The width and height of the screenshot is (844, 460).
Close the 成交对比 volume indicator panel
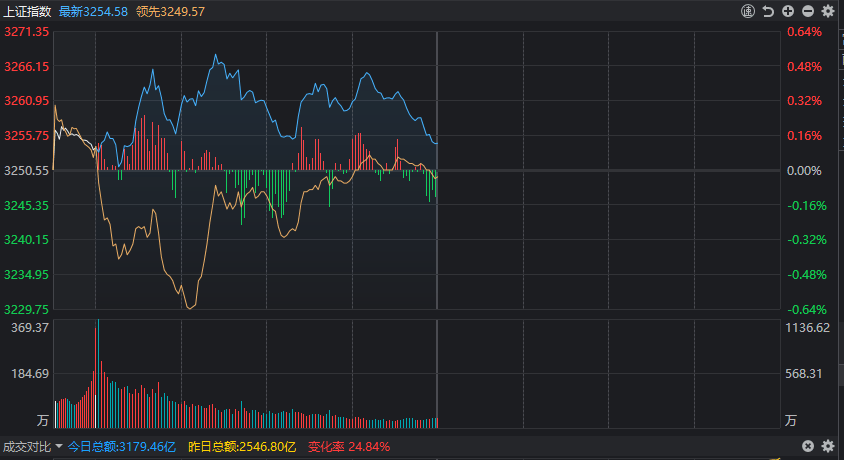point(808,446)
